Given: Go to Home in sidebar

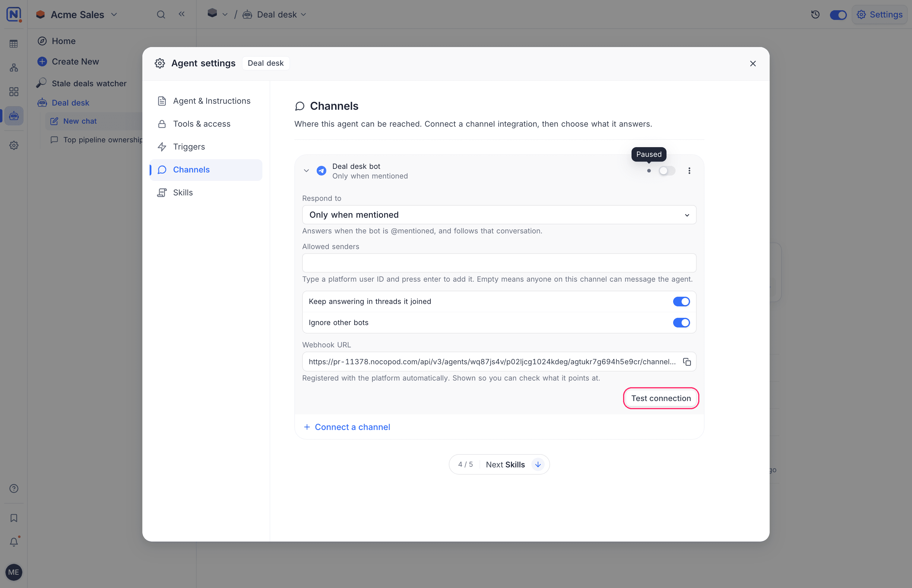Looking at the screenshot, I should tap(63, 41).
